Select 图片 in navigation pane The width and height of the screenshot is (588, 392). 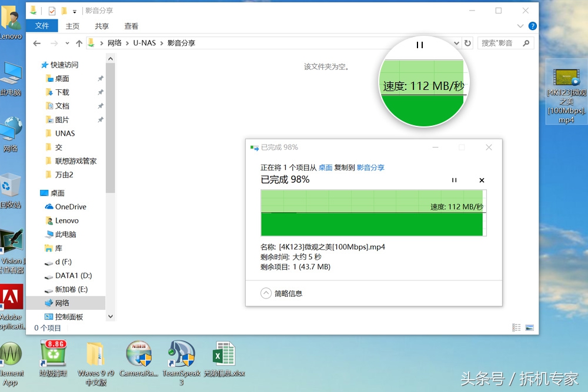(x=58, y=120)
